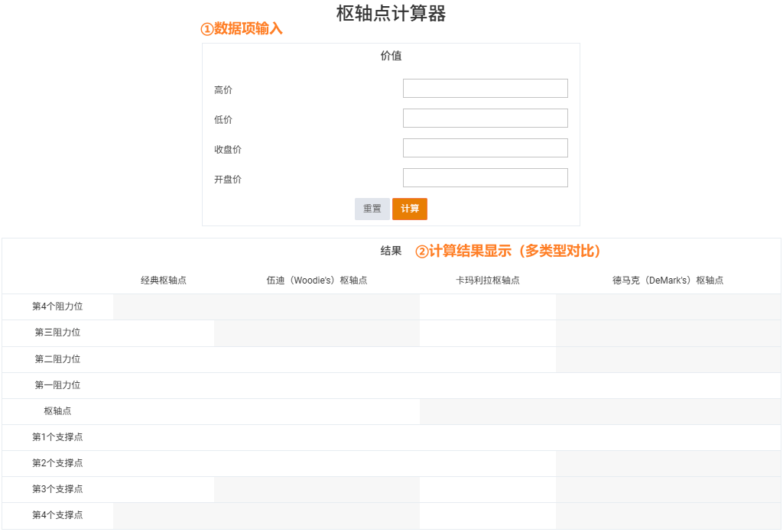This screenshot has height=532, width=783.
Task: Click the 收盘价 label
Action: tap(228, 150)
